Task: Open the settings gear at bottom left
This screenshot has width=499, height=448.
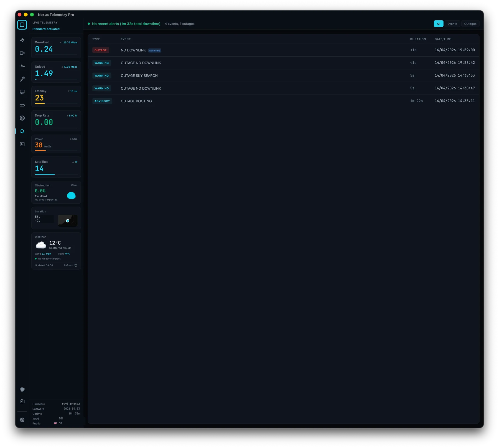Action: click(x=22, y=420)
